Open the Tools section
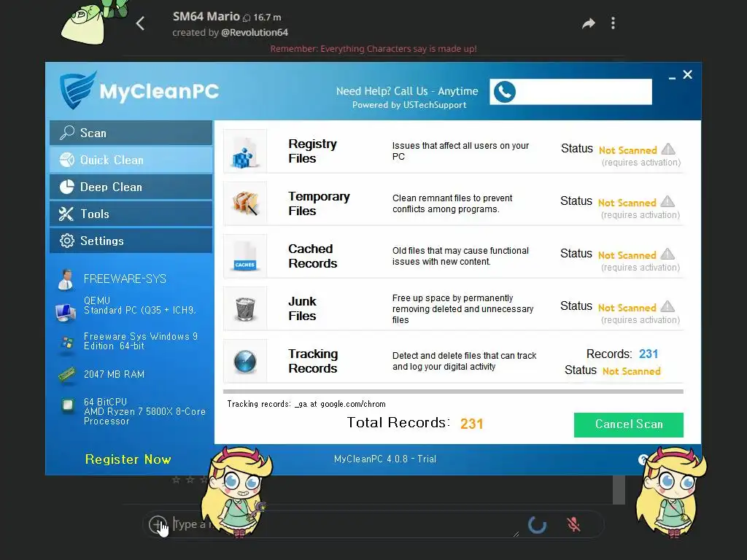The image size is (747, 560). pos(131,214)
